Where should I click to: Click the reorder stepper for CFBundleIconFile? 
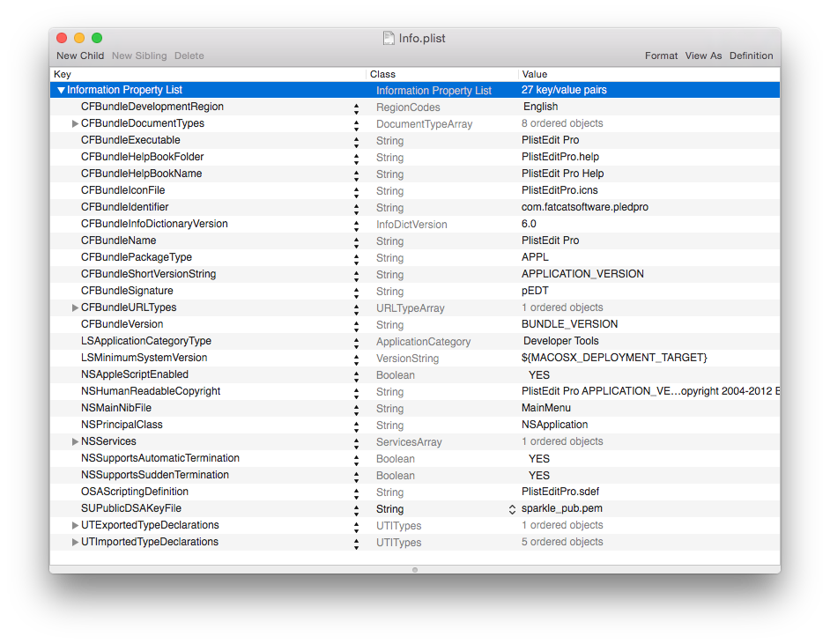click(x=356, y=191)
